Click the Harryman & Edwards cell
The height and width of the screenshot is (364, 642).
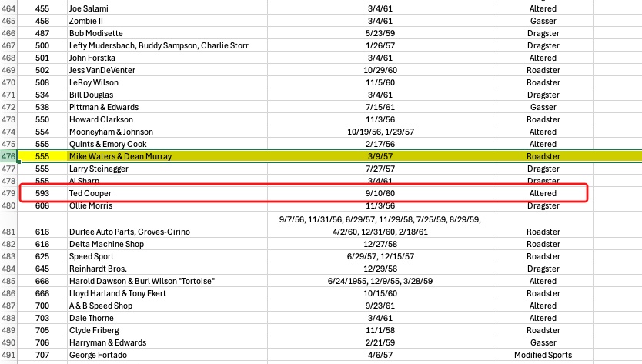[x=167, y=342]
